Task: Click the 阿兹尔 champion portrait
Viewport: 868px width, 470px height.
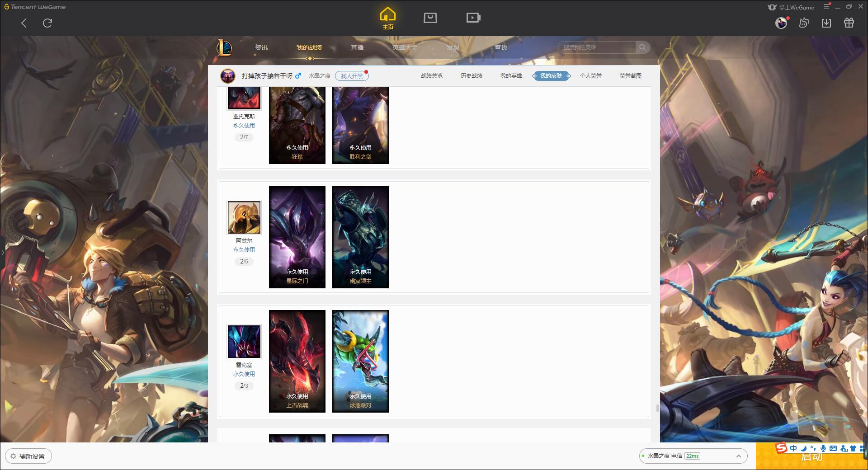Action: coord(244,217)
